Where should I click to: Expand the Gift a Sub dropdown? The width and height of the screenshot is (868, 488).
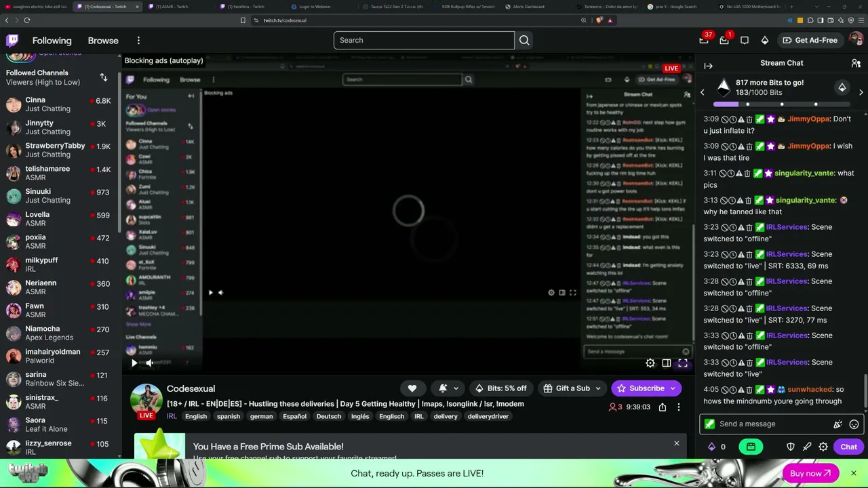598,388
